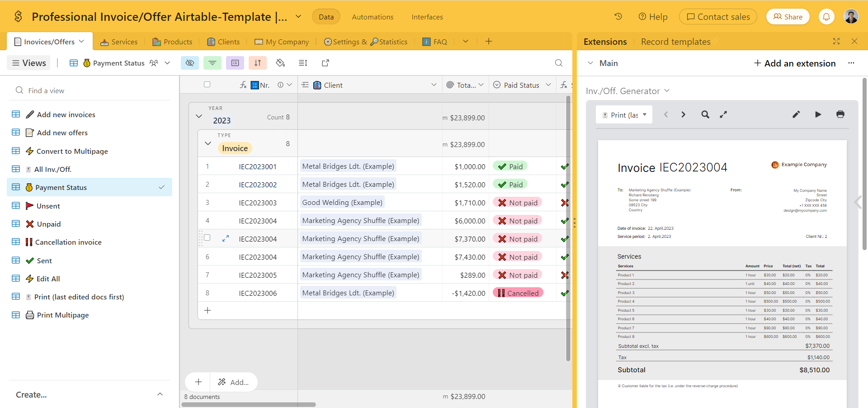Open the base history clock icon
Screen dimensions: 868x408
618,17
